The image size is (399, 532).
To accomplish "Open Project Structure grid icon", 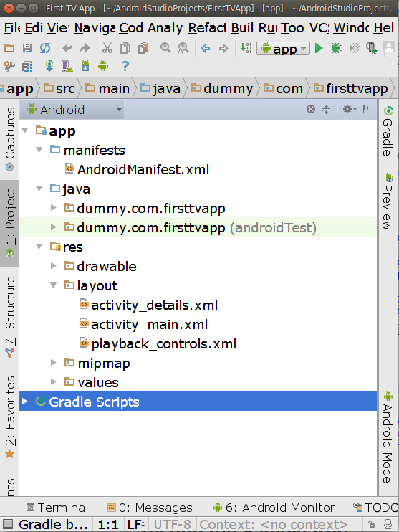I will tap(27, 66).
